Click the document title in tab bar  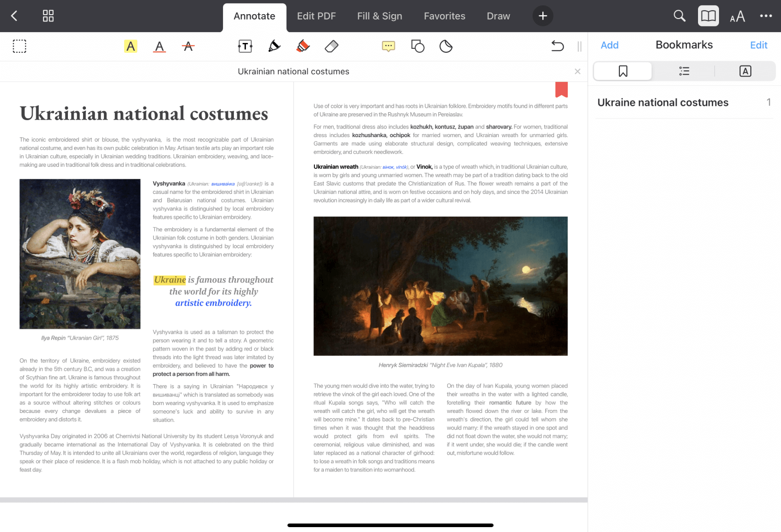point(293,71)
